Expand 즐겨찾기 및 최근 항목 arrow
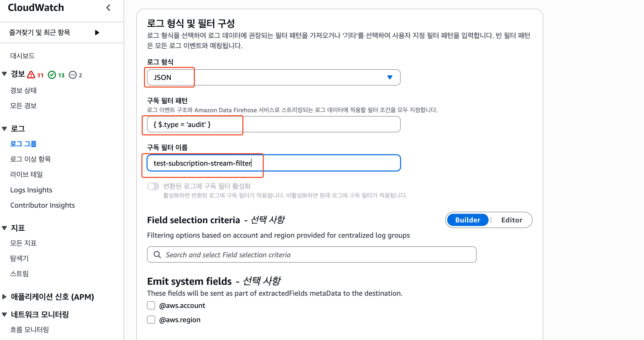The width and height of the screenshot is (644, 340). (x=97, y=33)
